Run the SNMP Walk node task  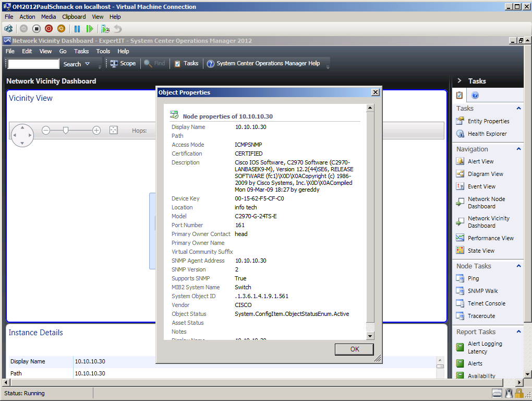tap(482, 291)
